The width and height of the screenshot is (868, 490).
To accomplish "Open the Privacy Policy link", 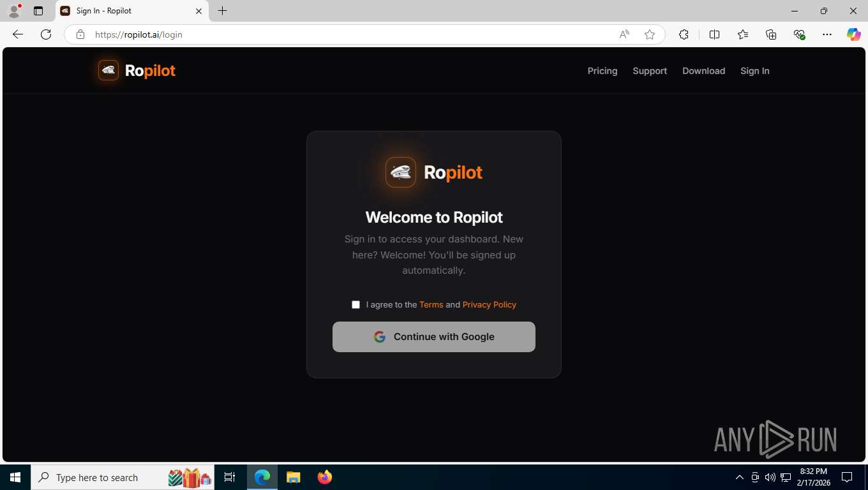I will [490, 305].
